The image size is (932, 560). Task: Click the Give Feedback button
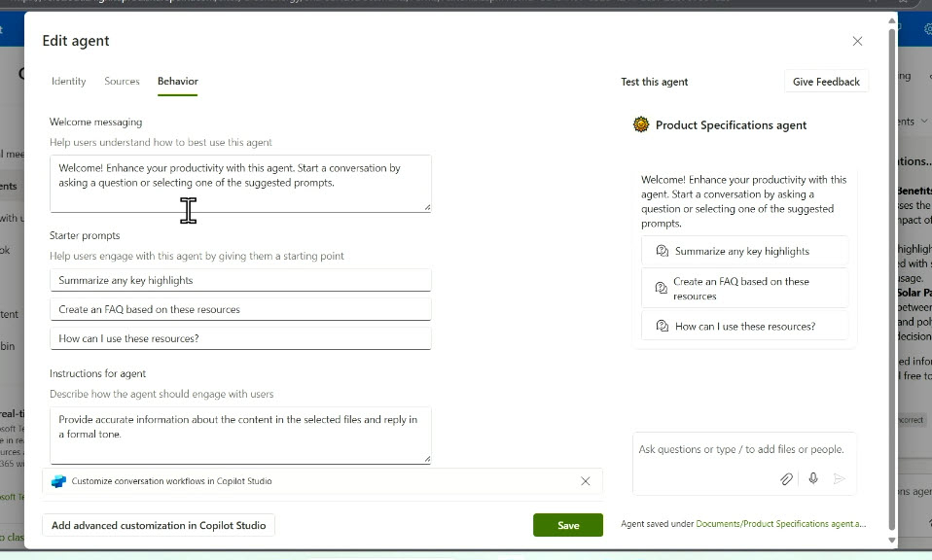[826, 82]
